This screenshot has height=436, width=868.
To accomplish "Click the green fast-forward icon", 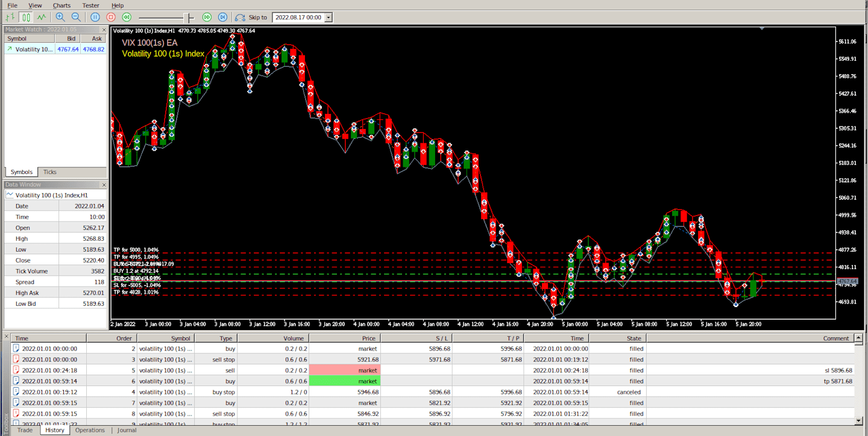I will click(207, 17).
